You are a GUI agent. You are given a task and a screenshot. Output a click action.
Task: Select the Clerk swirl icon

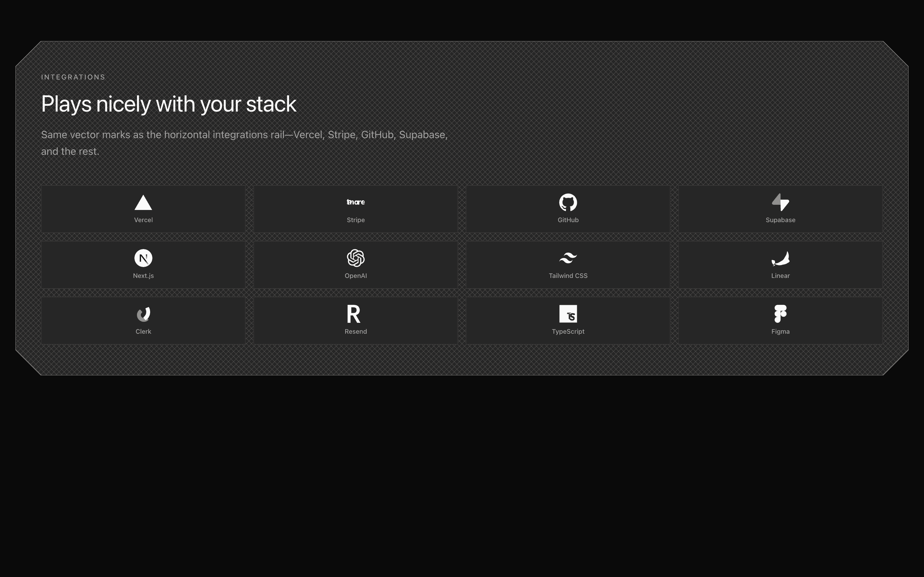(x=143, y=314)
